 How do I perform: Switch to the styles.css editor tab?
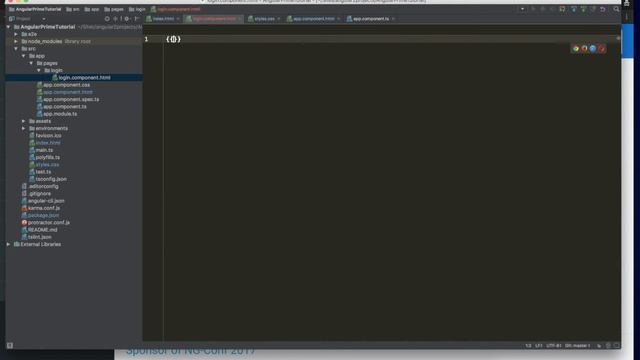click(264, 19)
